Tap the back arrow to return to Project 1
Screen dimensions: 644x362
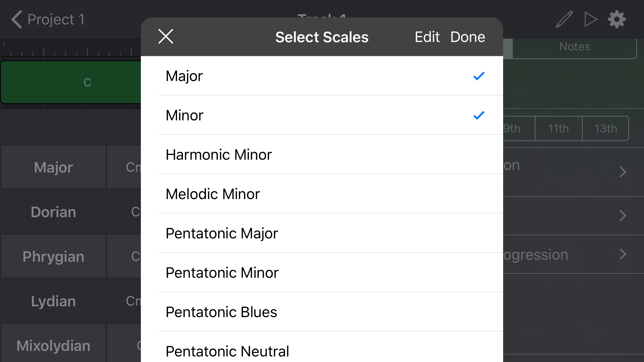coord(17,19)
